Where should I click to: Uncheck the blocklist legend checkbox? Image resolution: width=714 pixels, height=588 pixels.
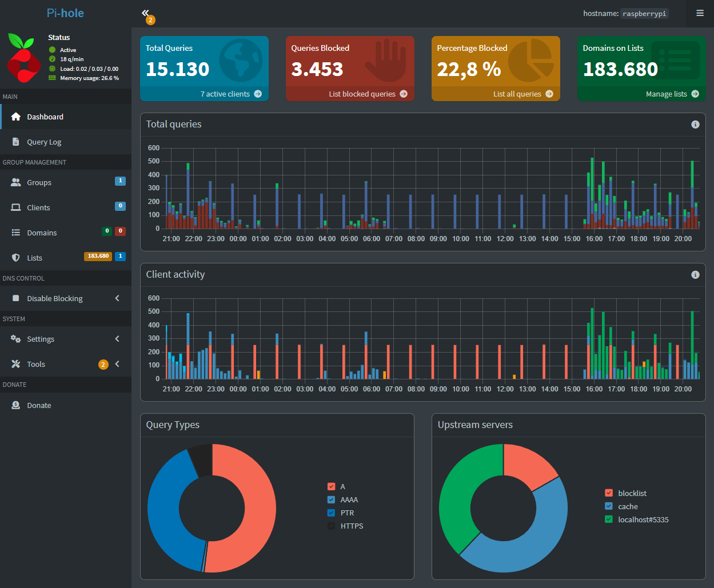tap(609, 493)
